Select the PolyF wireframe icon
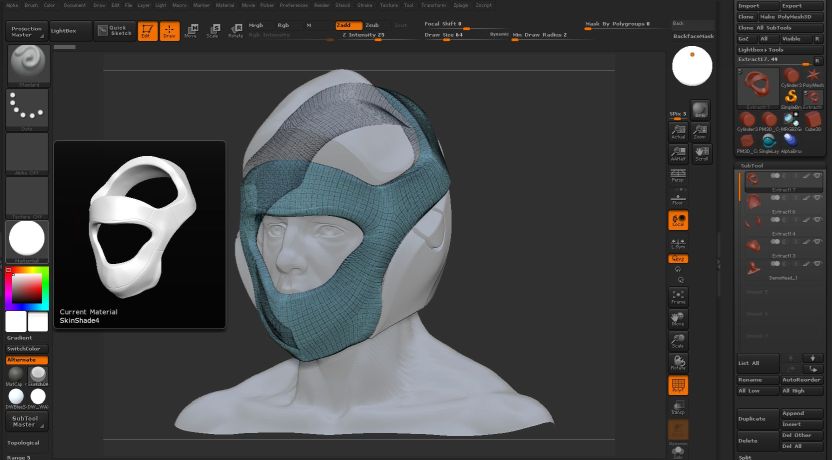 pyautogui.click(x=678, y=385)
